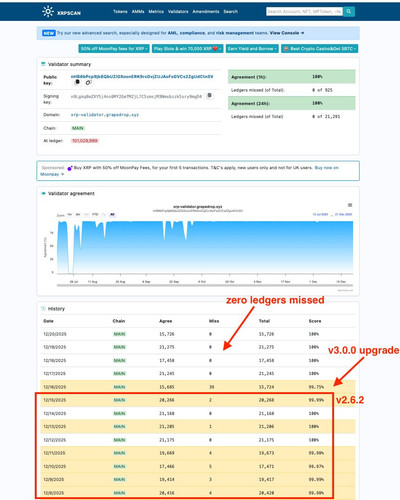Click the 12/10/2025 date cell

point(55,466)
